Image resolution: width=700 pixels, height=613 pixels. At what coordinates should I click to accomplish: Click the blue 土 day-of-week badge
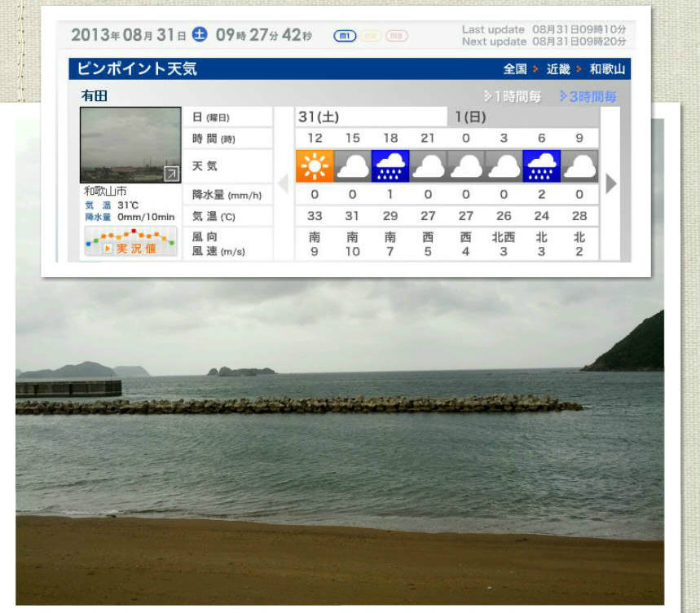200,35
